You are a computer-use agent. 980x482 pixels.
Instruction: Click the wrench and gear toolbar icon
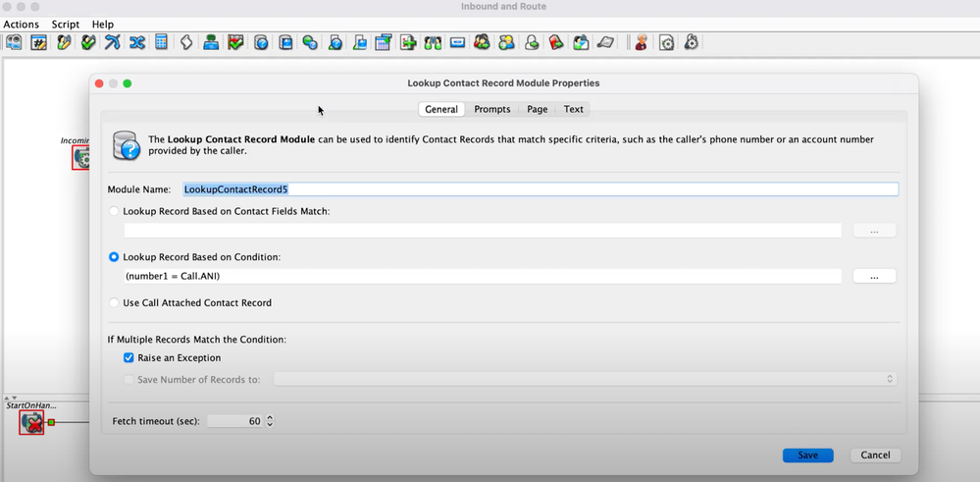tap(691, 42)
